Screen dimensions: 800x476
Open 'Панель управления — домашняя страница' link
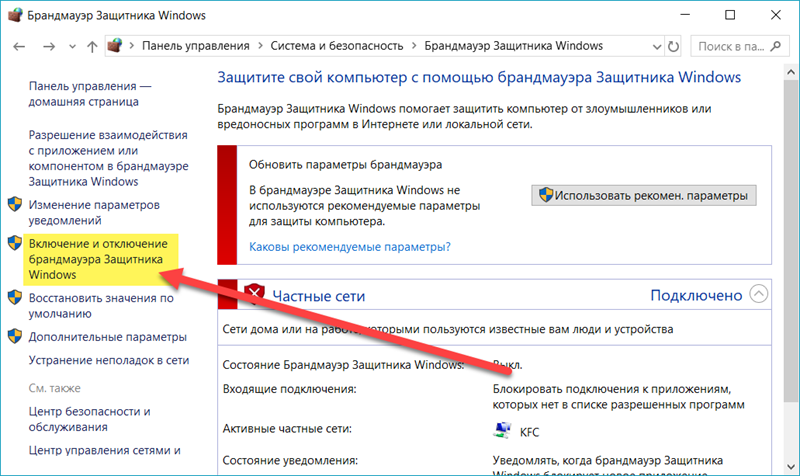(90, 94)
